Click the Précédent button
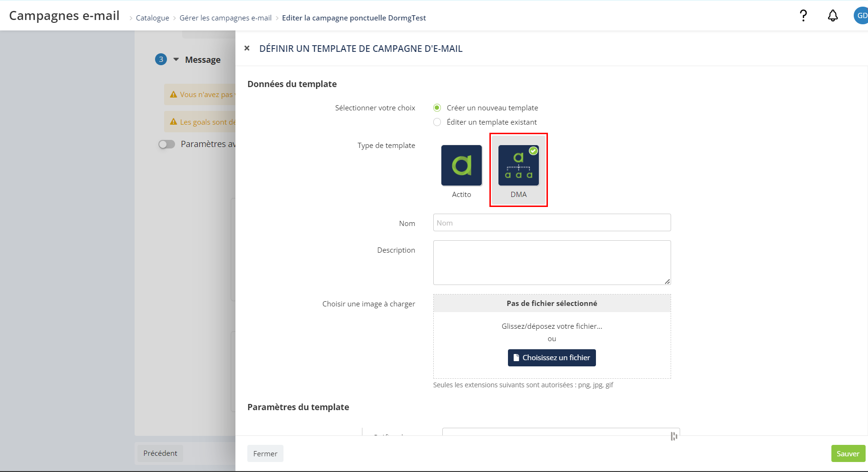Screen dimensions: 868x472 [160, 453]
